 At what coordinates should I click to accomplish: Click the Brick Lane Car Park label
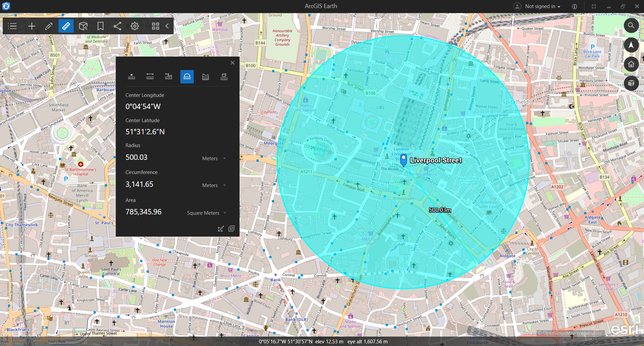tap(592, 54)
